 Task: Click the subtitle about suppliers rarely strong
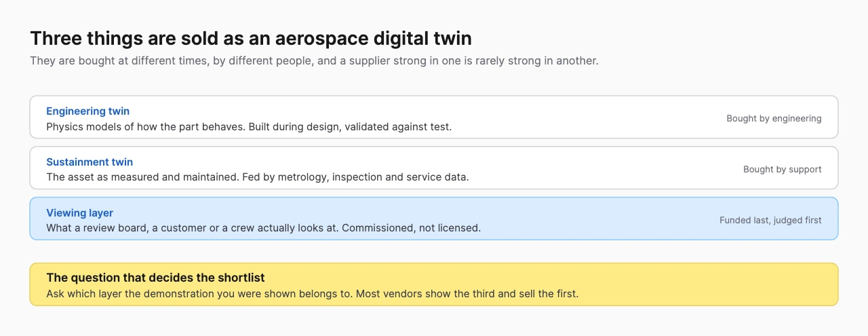pyautogui.click(x=314, y=60)
